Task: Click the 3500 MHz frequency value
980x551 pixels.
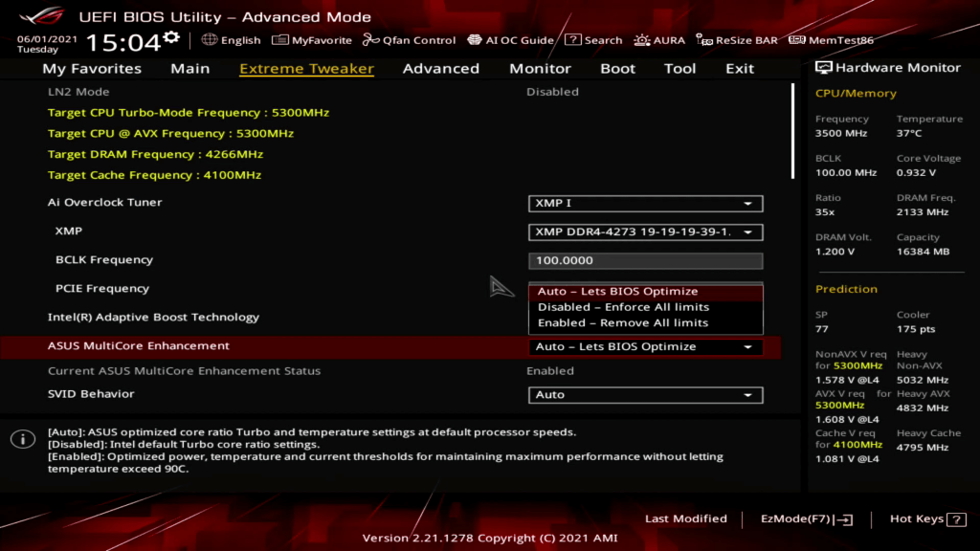Action: (x=840, y=133)
